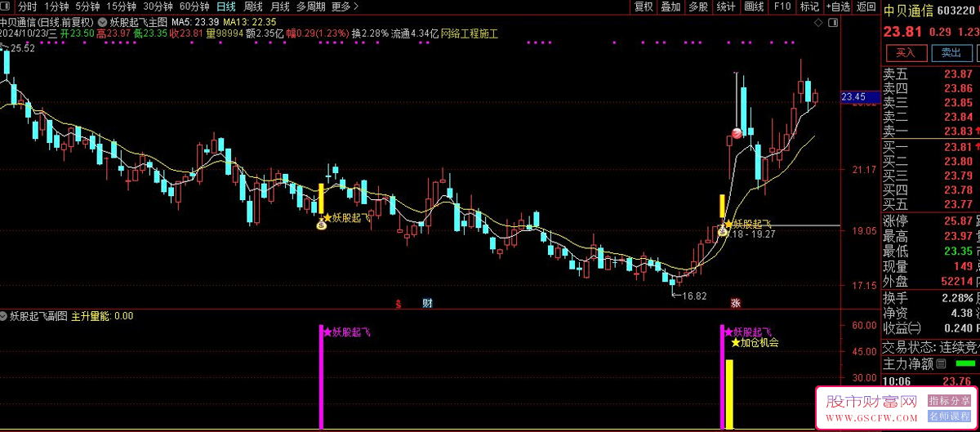This screenshot has height=432, width=980.
Task: Open the 统计 statistics tool
Action: (726, 7)
